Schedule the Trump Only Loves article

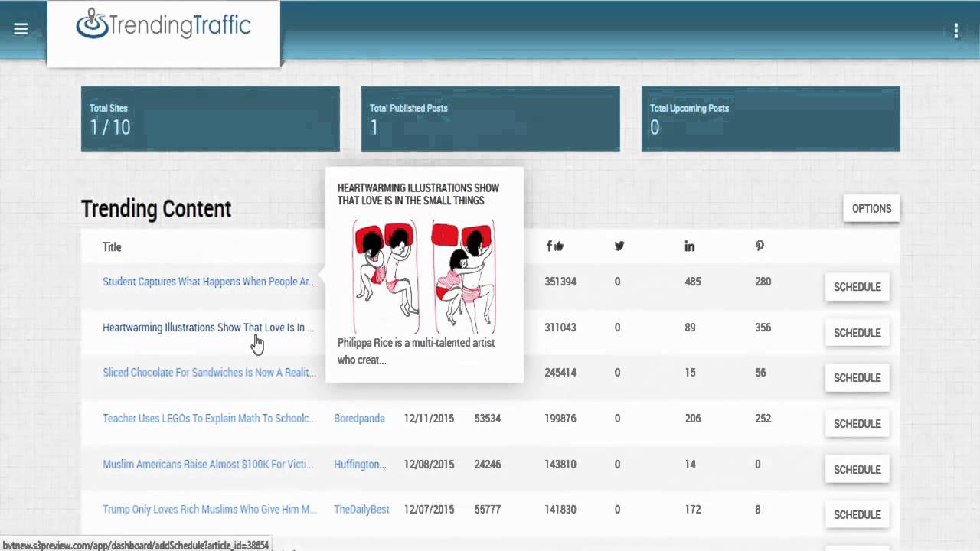click(857, 515)
